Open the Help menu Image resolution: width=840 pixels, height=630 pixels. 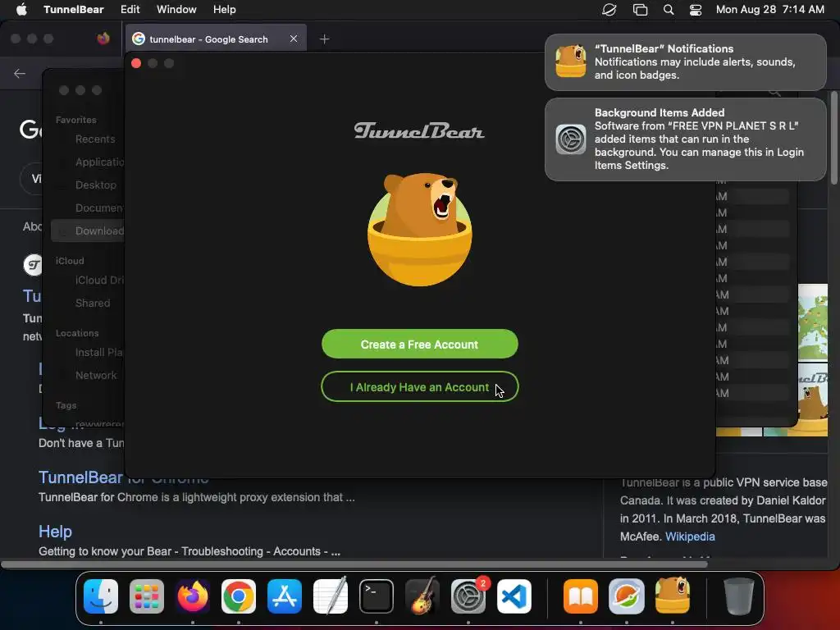click(x=224, y=9)
